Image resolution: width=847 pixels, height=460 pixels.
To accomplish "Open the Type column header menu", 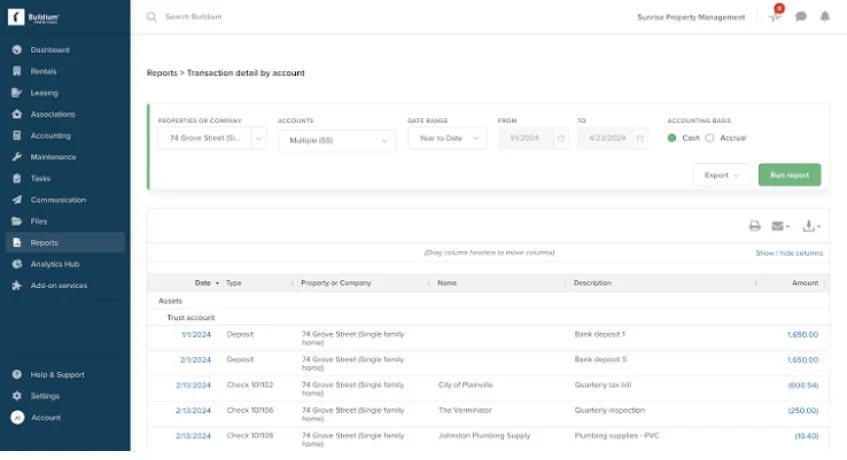I will (x=292, y=283).
